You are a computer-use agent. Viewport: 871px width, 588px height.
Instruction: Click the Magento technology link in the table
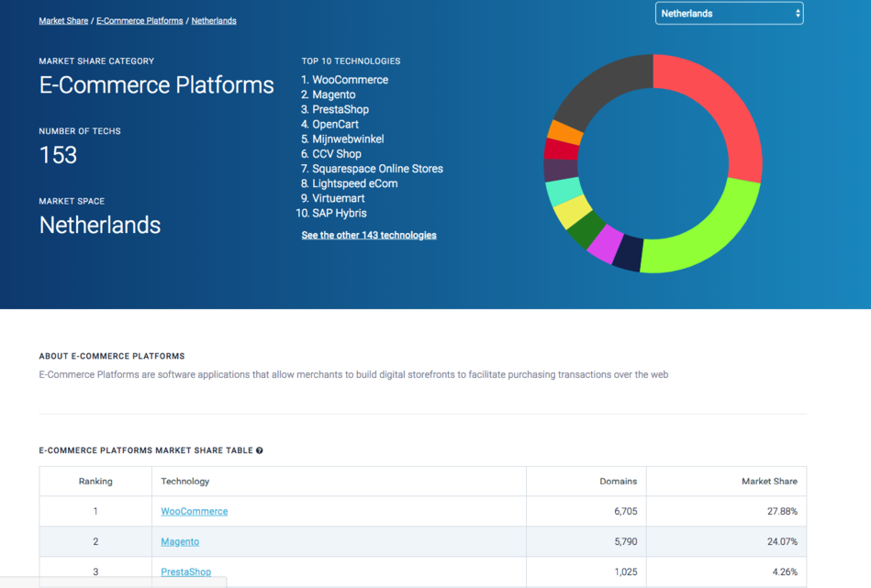(x=180, y=541)
